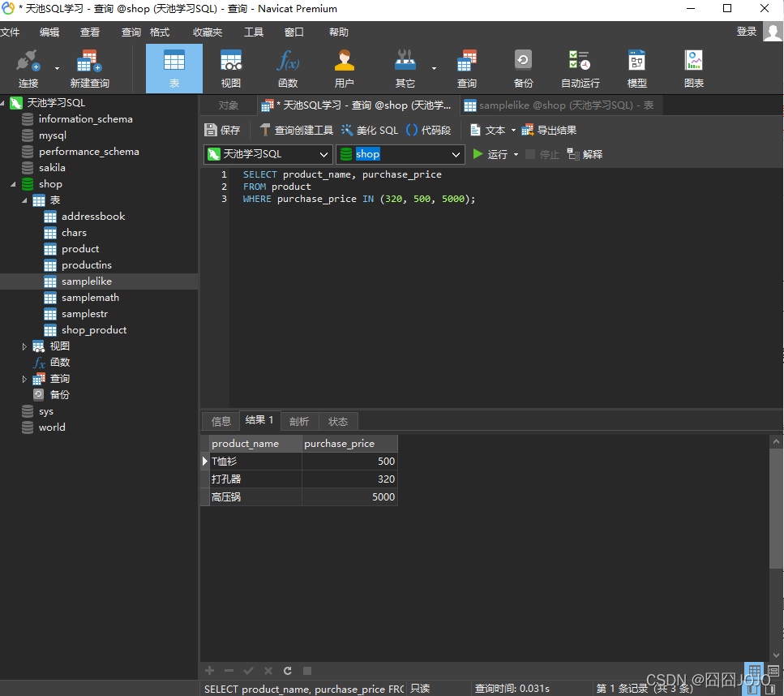Open the Favorites (收藏夹) menu

[x=208, y=32]
